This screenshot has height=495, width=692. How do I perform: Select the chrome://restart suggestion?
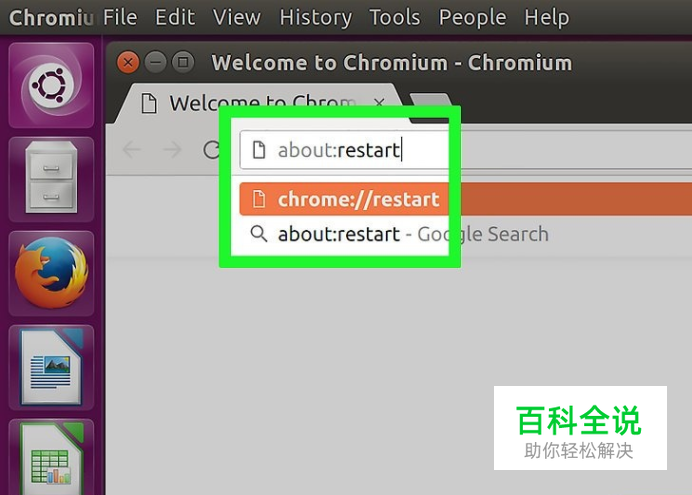pos(466,199)
